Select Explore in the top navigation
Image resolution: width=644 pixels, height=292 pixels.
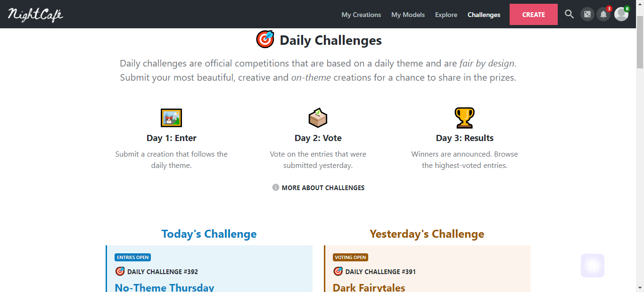coord(446,15)
